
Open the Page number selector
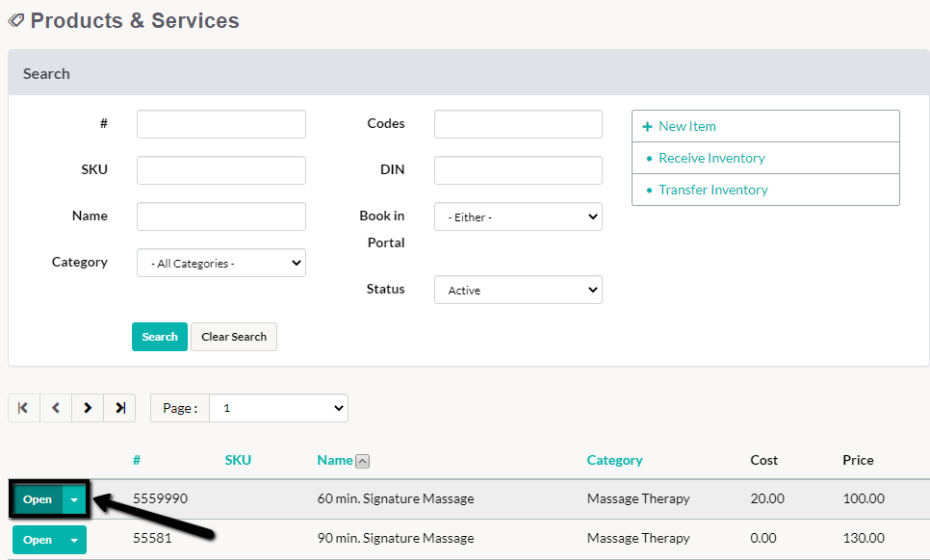coord(278,407)
